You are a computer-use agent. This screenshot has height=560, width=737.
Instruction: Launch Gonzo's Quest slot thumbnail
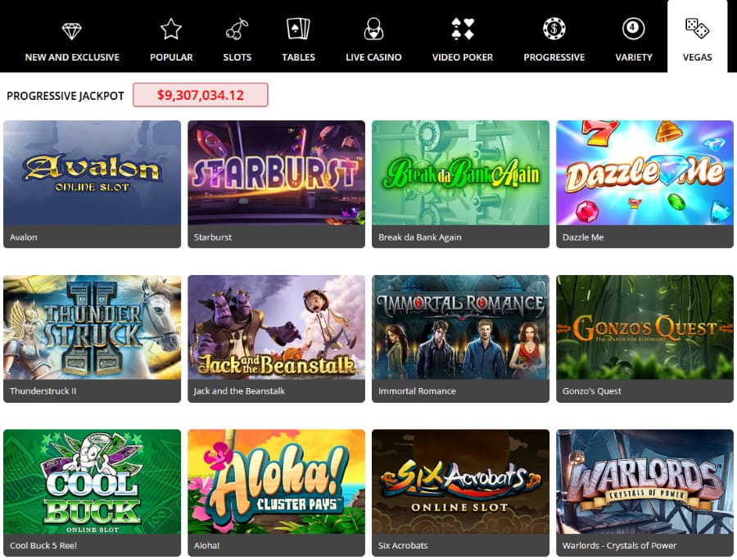(x=645, y=327)
